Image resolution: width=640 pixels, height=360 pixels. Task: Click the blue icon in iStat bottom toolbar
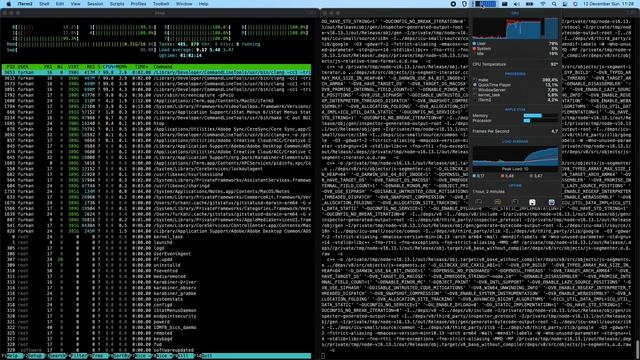[x=551, y=202]
